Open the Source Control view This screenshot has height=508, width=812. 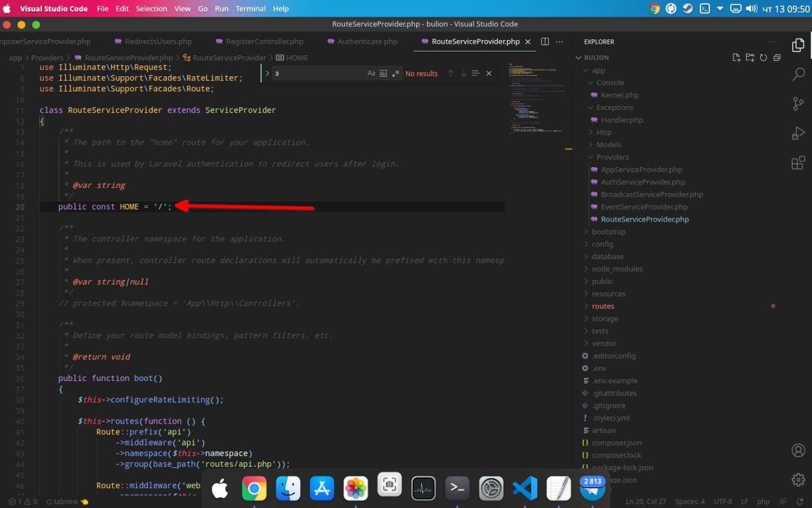(x=798, y=104)
